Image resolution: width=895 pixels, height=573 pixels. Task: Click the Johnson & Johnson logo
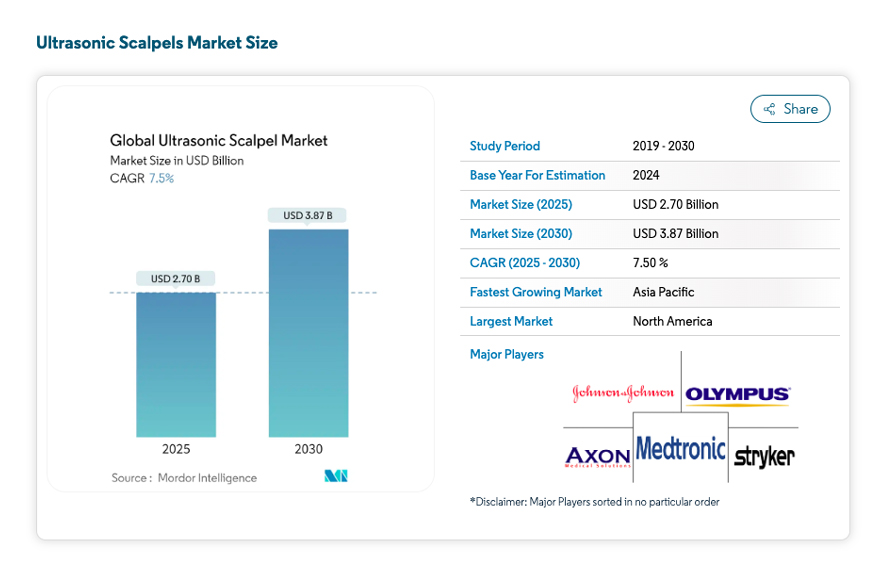[x=623, y=393]
